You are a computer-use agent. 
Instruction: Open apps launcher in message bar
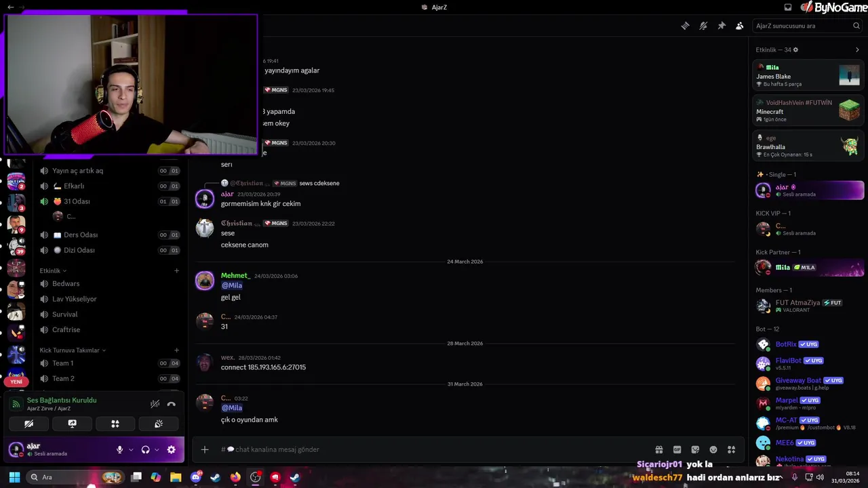[731, 449]
